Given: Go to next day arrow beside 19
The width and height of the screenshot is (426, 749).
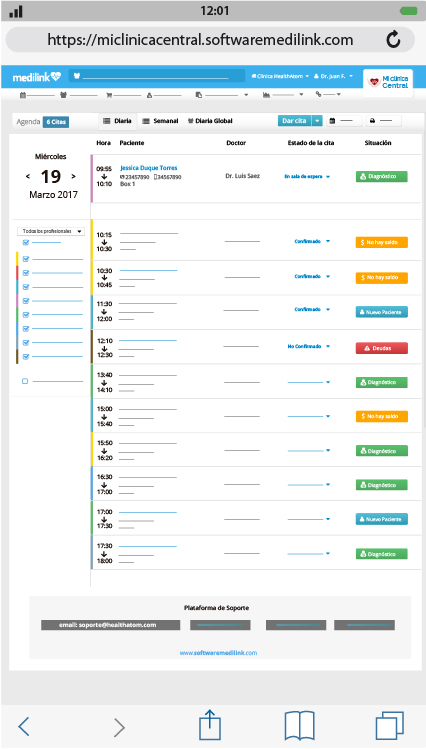Looking at the screenshot, I should pyautogui.click(x=74, y=176).
